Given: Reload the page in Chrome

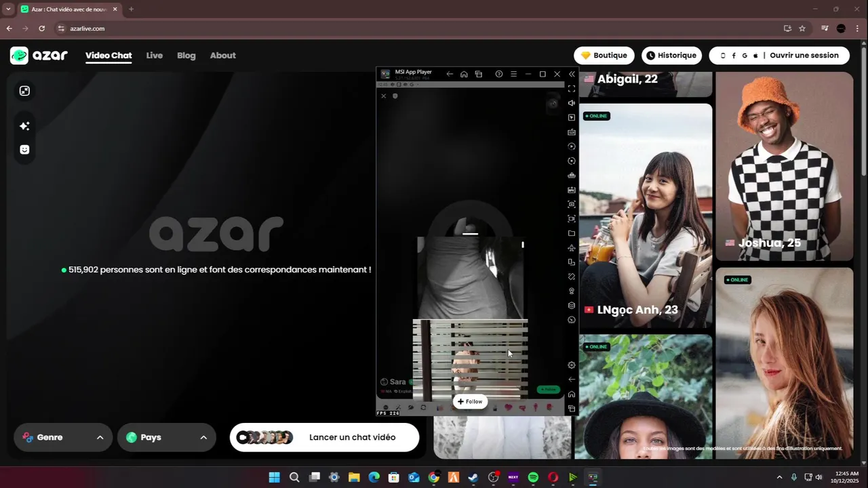Looking at the screenshot, I should click(42, 28).
